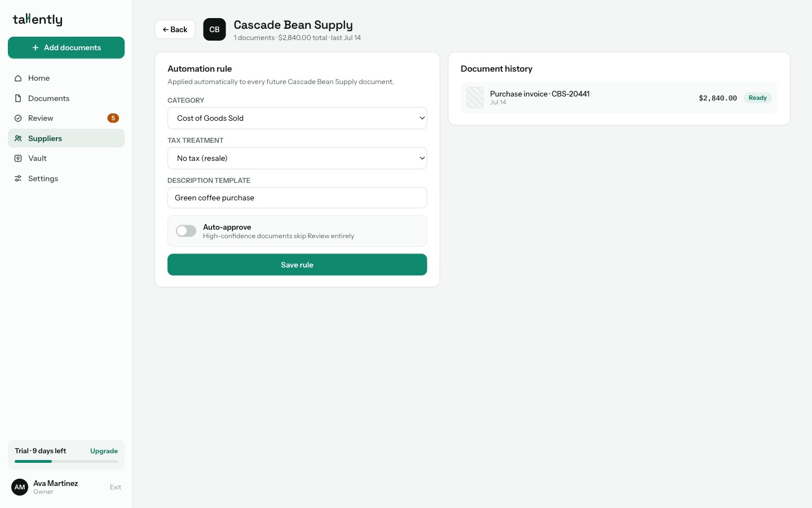This screenshot has width=812, height=508.
Task: Click the Review checkmark icon in the sidebar
Action: 18,118
